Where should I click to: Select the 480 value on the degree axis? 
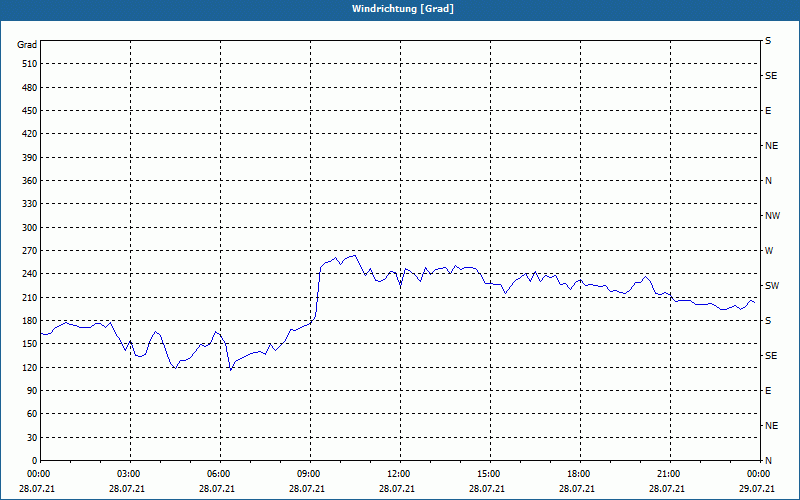pyautogui.click(x=30, y=88)
